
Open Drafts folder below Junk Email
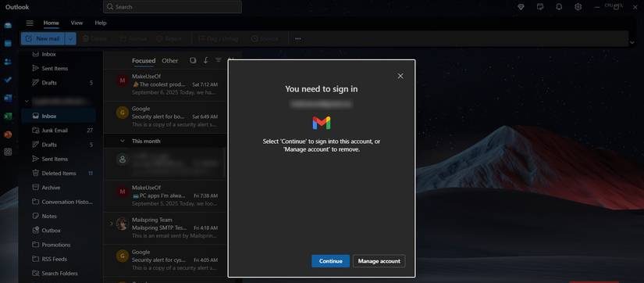point(59,145)
